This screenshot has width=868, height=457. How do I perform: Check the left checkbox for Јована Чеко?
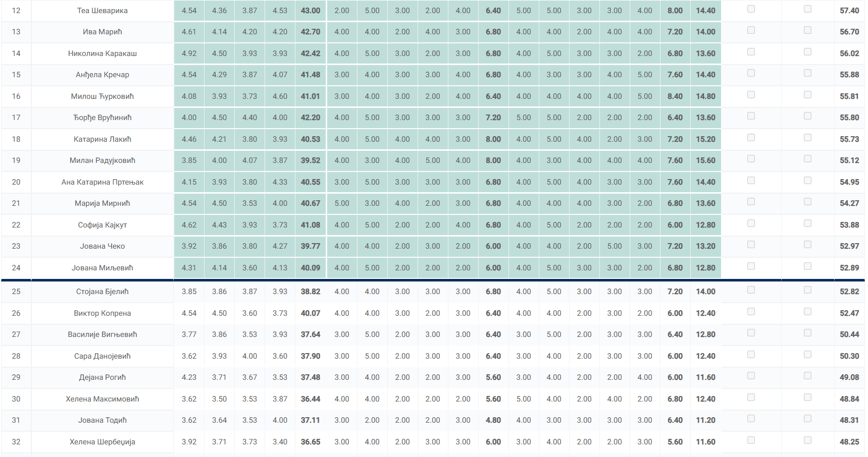pyautogui.click(x=751, y=245)
